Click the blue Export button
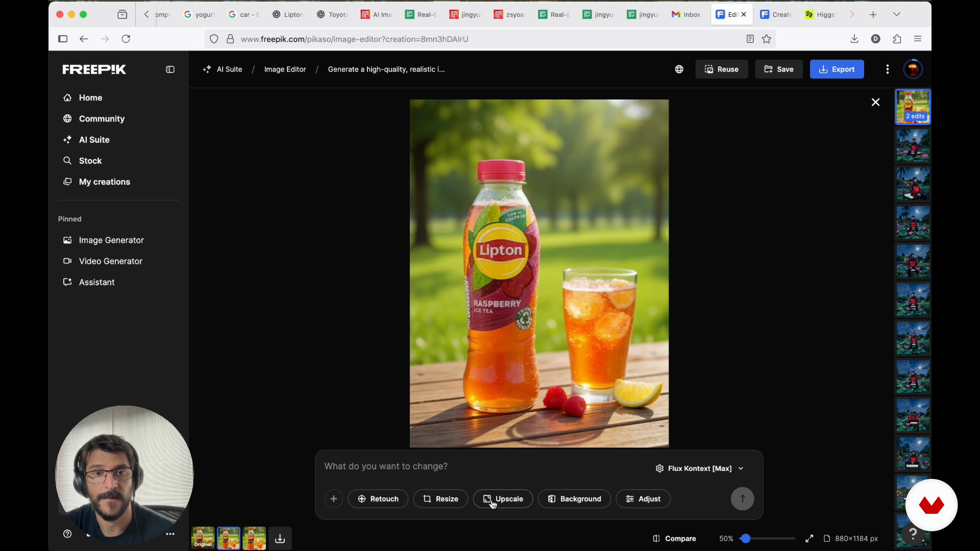This screenshot has width=980, height=551. [837, 69]
